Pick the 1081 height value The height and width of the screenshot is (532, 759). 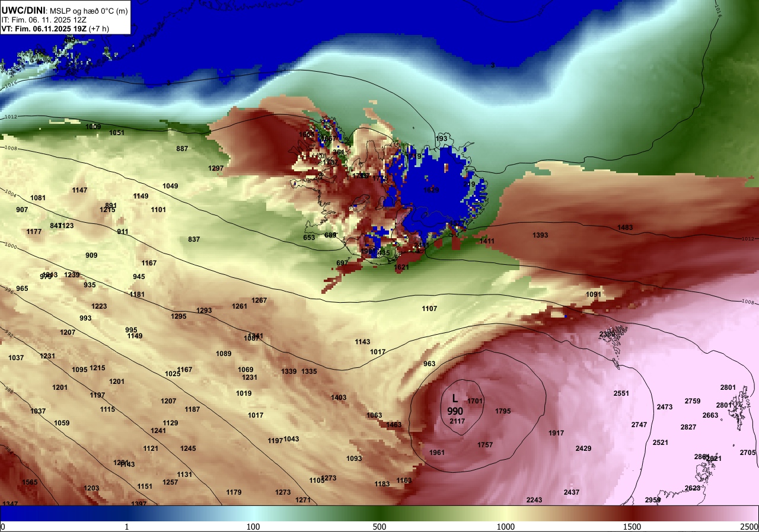coord(38,198)
